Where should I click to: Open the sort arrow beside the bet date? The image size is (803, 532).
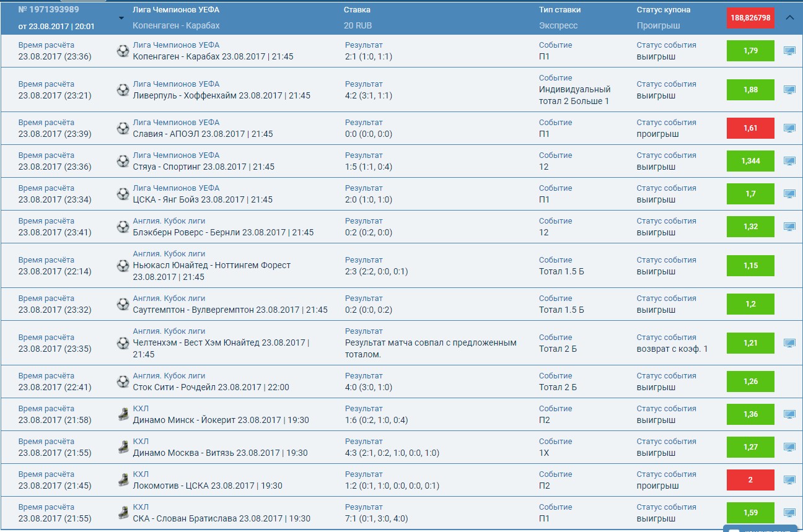pyautogui.click(x=121, y=19)
